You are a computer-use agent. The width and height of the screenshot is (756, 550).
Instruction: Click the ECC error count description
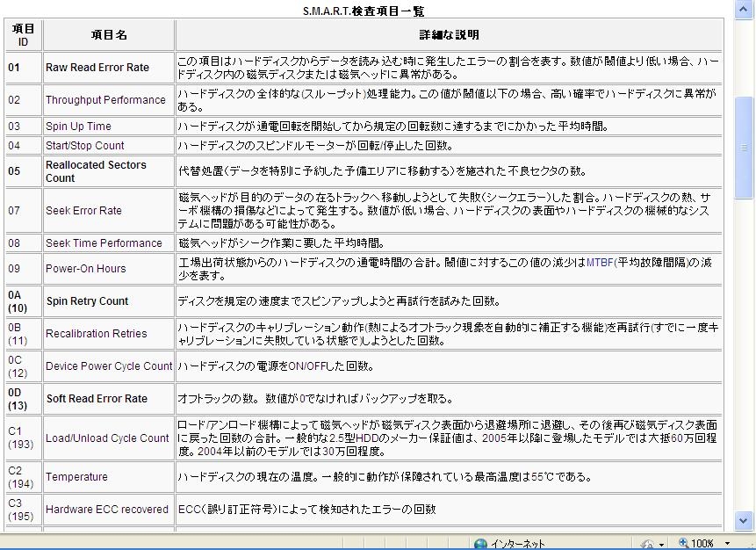[307, 510]
